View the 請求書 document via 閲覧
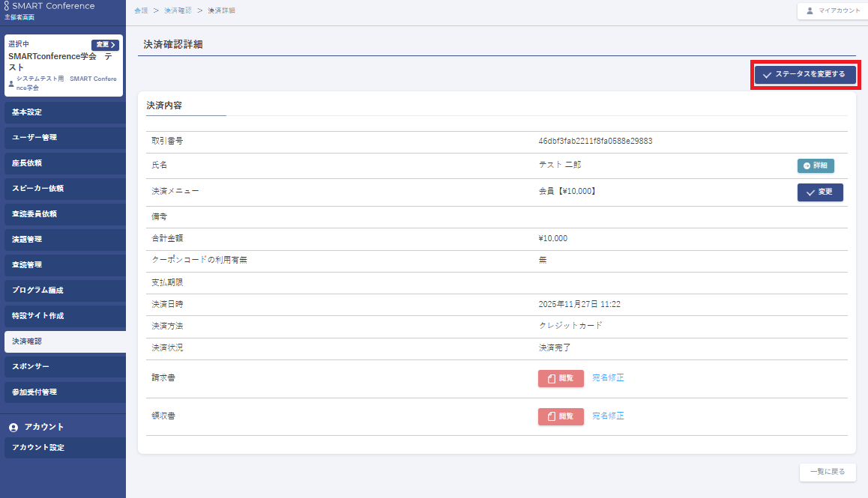The height and width of the screenshot is (498, 868). tap(561, 378)
